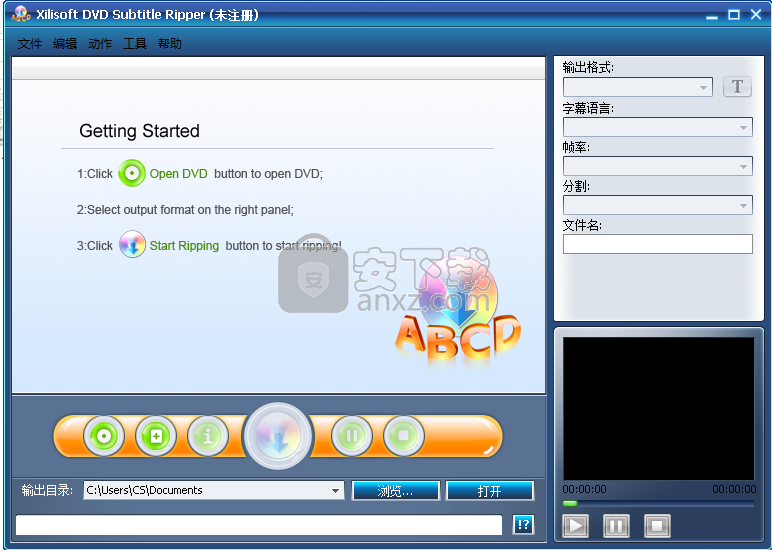Start ripping with the large center button

(x=278, y=437)
